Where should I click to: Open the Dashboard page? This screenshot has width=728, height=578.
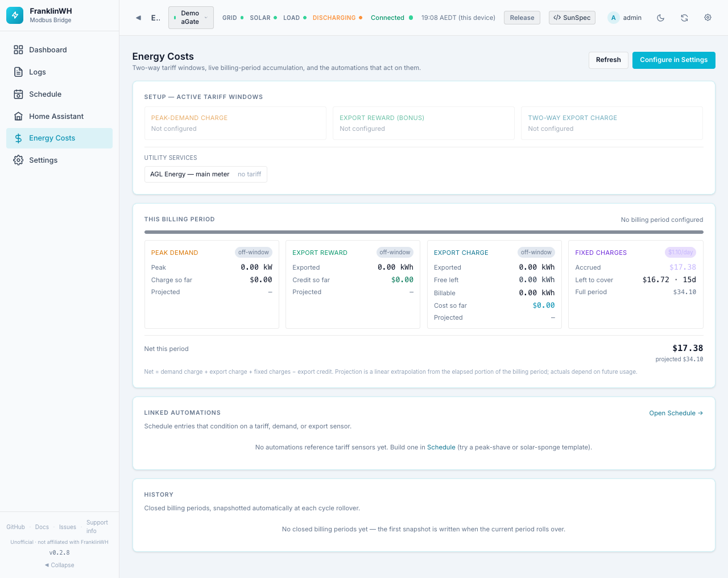click(x=59, y=50)
